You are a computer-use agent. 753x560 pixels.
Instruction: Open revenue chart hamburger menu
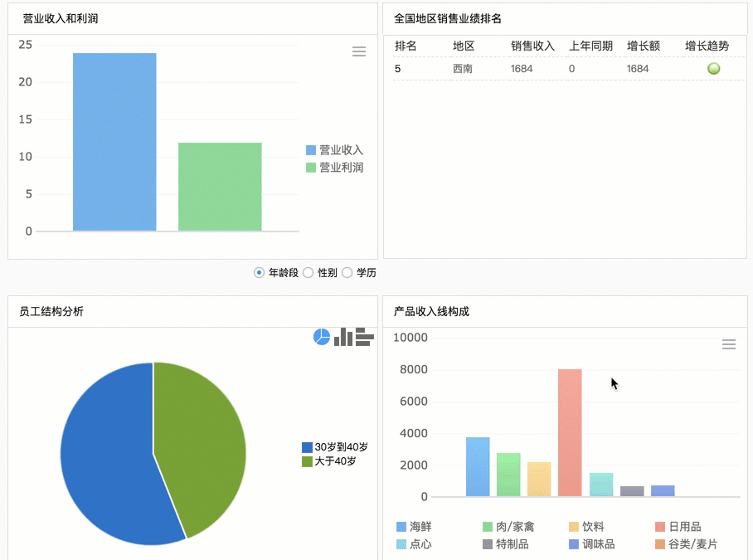coord(359,51)
